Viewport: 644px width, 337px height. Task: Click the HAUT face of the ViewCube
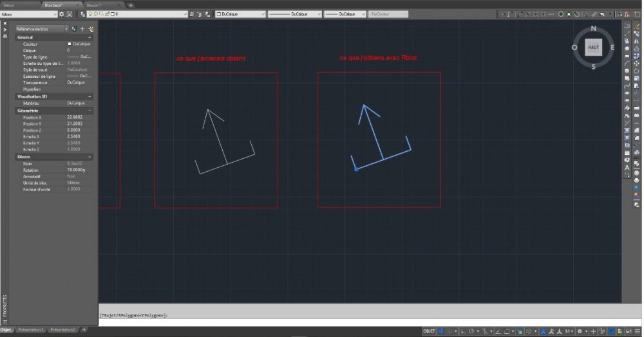[593, 47]
